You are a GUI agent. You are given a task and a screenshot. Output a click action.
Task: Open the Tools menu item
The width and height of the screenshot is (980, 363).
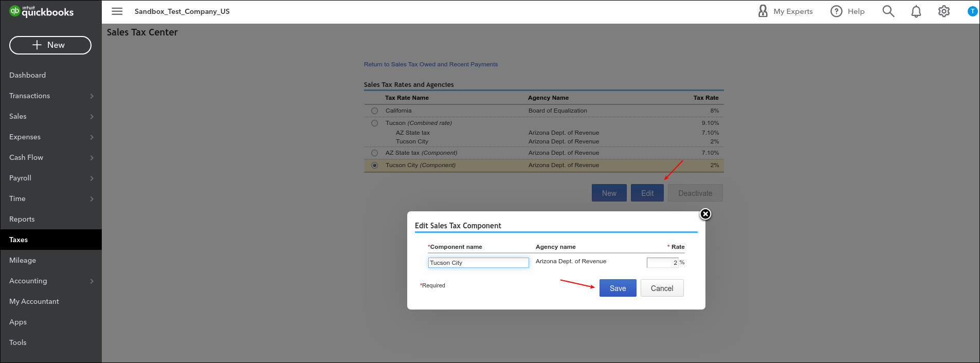51,342
